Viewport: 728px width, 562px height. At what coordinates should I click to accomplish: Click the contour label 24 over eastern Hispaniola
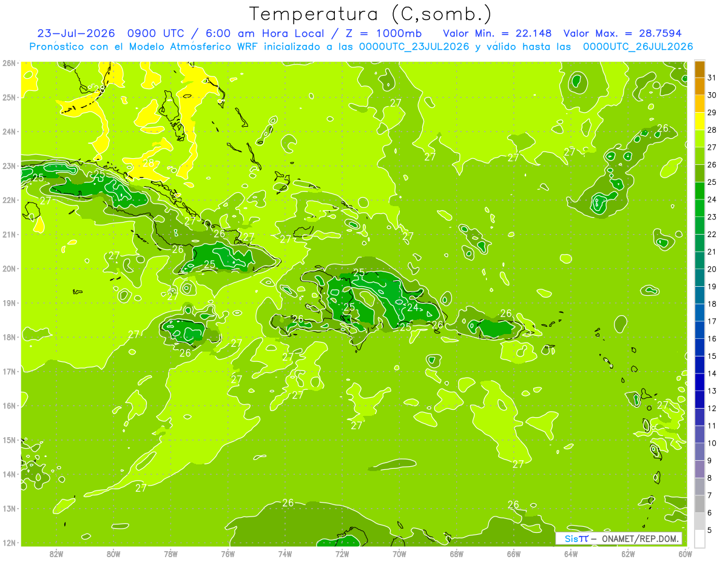(413, 307)
